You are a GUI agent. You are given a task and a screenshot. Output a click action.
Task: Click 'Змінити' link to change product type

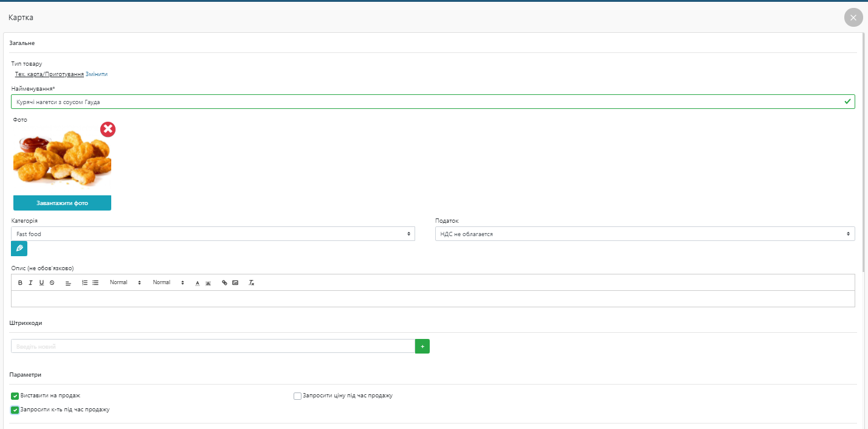[97, 74]
